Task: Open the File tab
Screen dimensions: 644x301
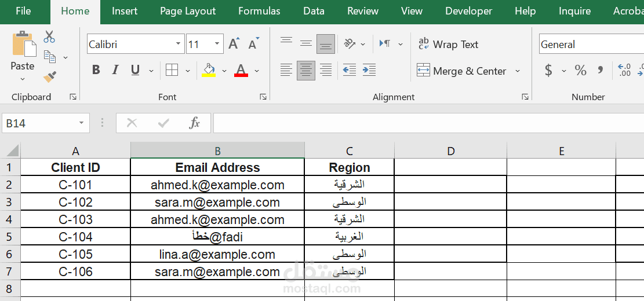Action: tap(23, 11)
